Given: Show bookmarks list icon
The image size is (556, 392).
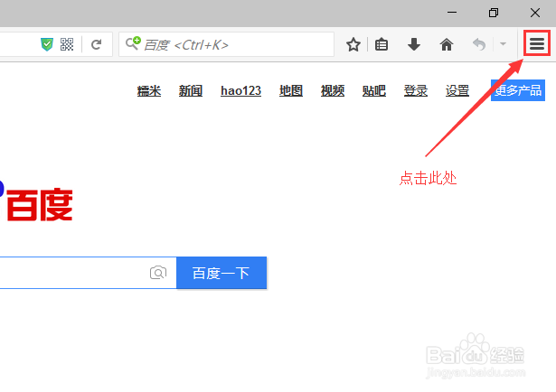Looking at the screenshot, I should (x=382, y=44).
